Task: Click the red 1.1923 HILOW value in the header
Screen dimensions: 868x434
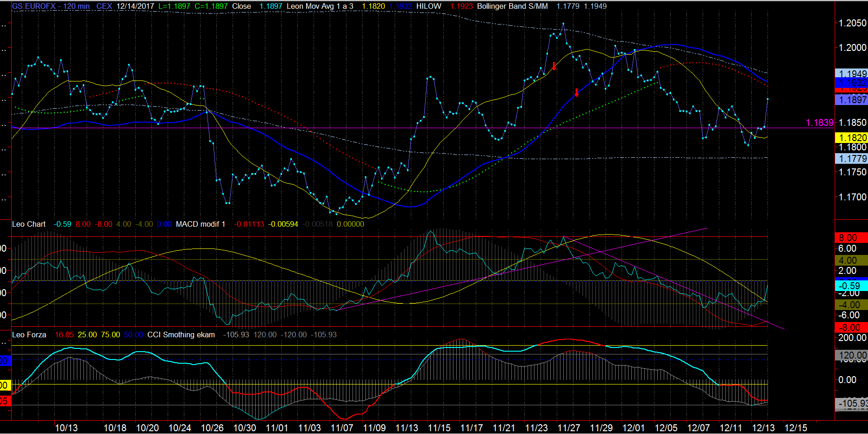Action: pos(461,6)
